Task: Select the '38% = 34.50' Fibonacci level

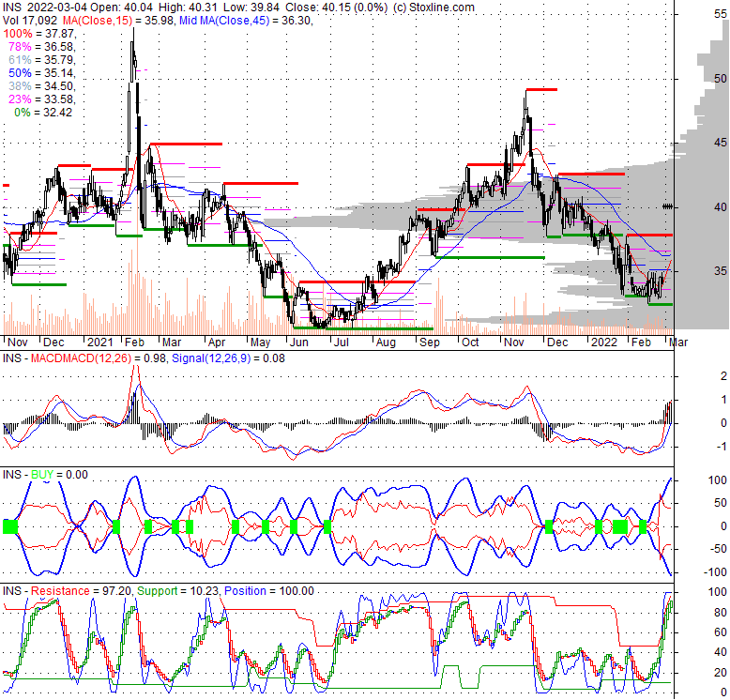Action: (x=42, y=86)
